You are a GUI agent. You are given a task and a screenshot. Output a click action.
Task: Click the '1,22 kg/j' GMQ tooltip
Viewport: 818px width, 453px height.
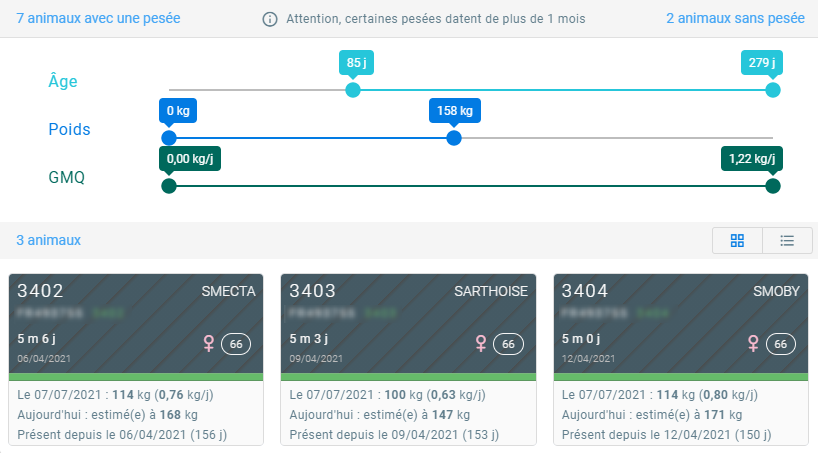[x=752, y=159]
